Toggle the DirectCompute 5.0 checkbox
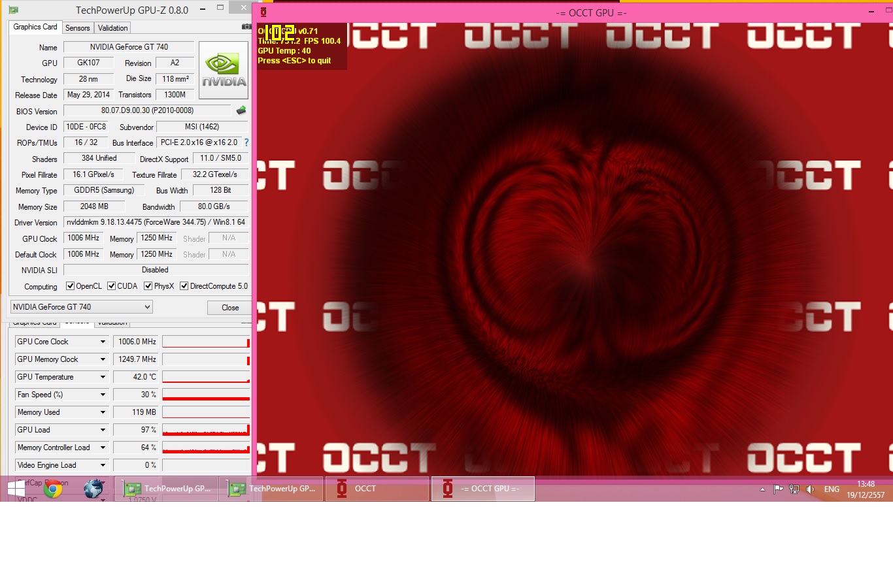Image resolution: width=893 pixels, height=588 pixels. pos(184,286)
